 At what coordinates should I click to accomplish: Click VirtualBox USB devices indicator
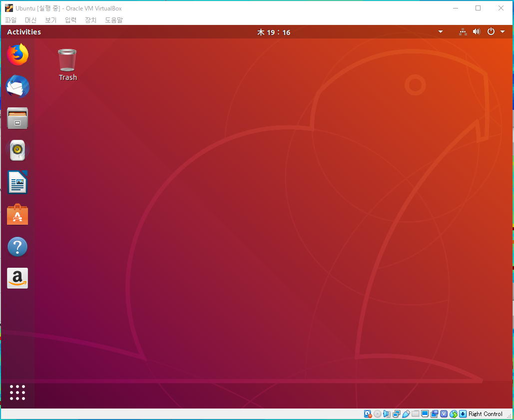406,414
